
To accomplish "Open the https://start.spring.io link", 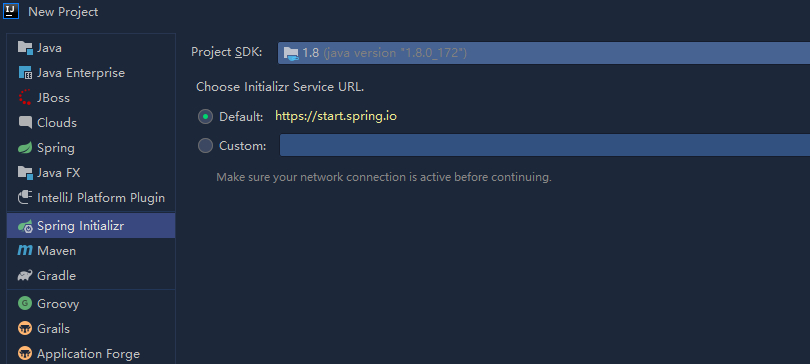I will pos(336,116).
